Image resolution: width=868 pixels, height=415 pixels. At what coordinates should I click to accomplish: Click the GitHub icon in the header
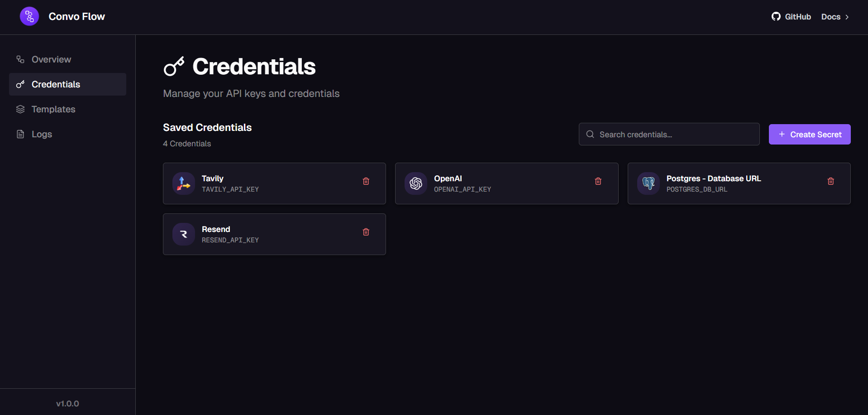776,16
